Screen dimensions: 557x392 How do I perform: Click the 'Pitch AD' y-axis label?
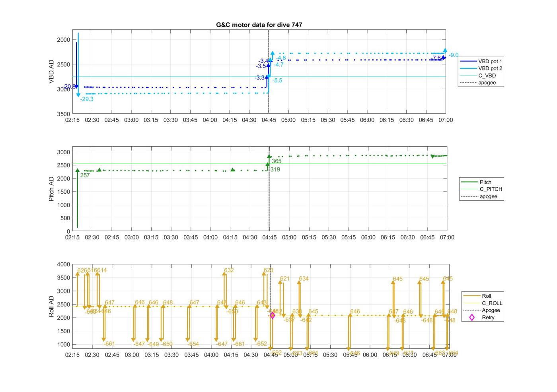click(x=51, y=188)
